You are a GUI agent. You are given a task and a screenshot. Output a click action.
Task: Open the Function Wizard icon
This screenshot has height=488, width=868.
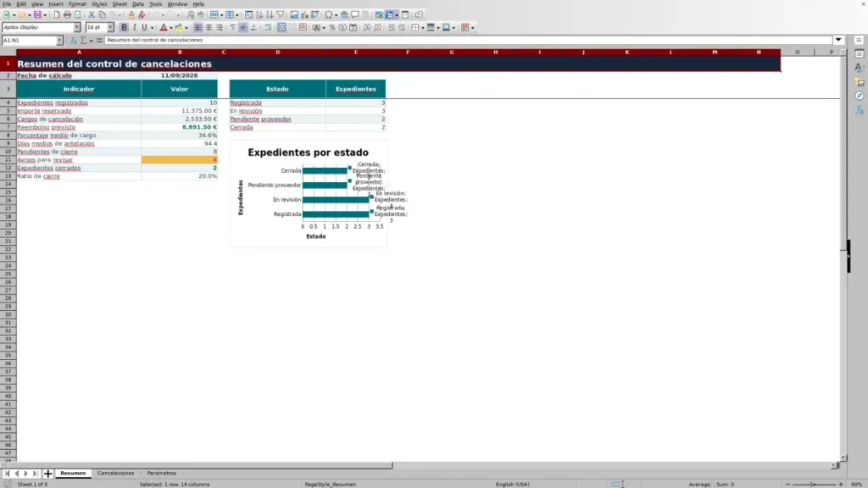(74, 41)
